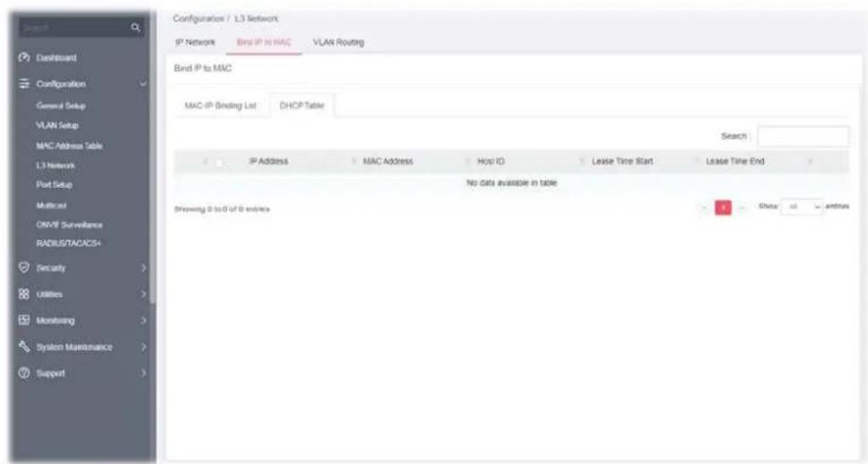Viewport: 868px width, 464px height.
Task: Open General Setup in sidebar
Action: coord(61,105)
